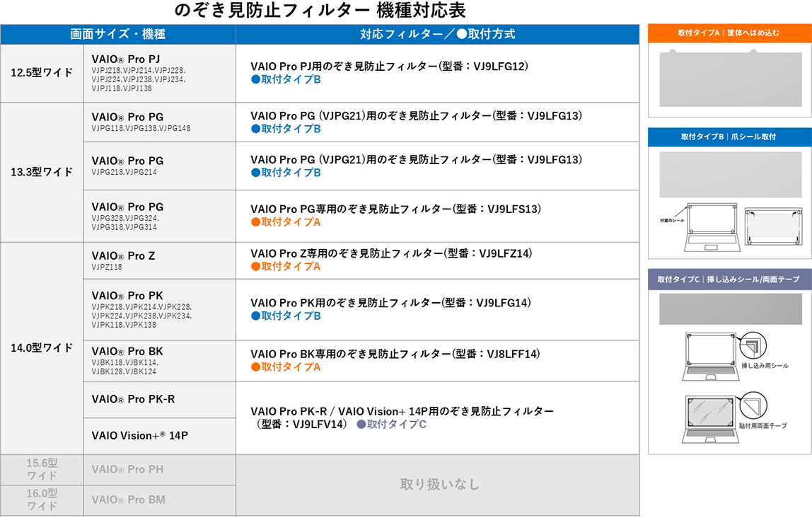The height and width of the screenshot is (518, 812).
Task: Click the VAIO Pro PK model name
Action: coord(127,296)
